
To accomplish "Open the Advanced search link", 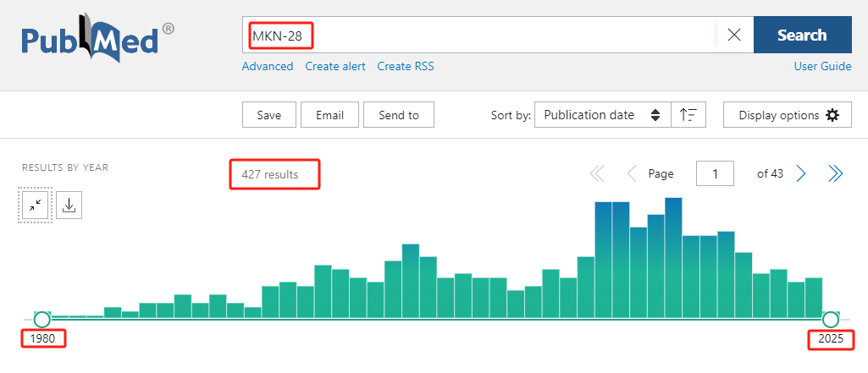I will coord(268,66).
